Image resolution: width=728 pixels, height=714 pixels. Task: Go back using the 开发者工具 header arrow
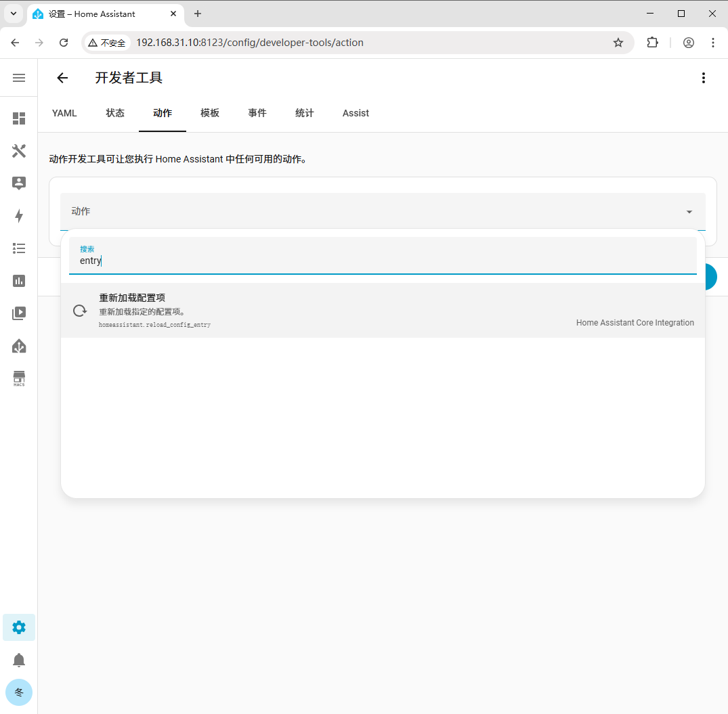62,78
